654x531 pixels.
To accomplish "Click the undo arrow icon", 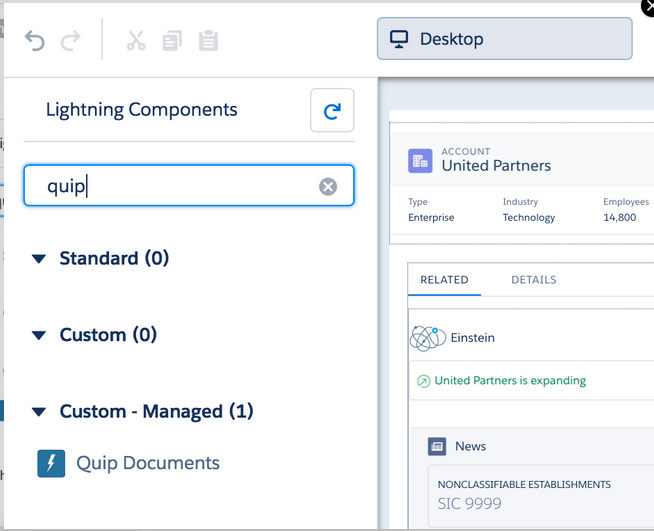I will [x=35, y=40].
